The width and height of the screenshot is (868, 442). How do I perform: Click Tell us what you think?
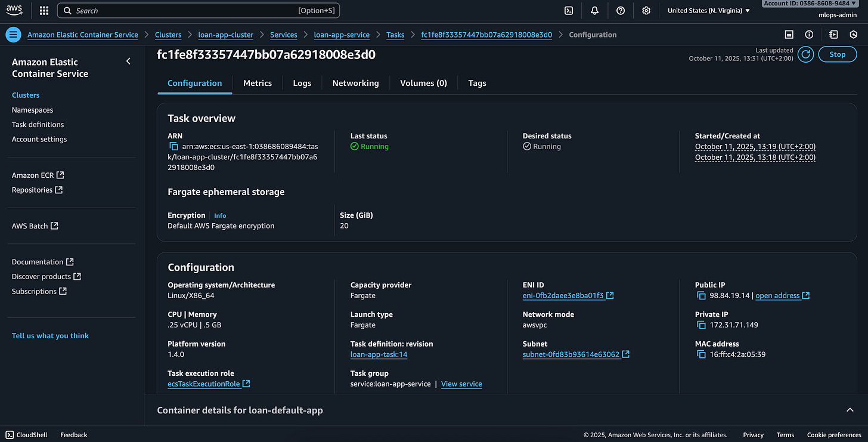(50, 336)
